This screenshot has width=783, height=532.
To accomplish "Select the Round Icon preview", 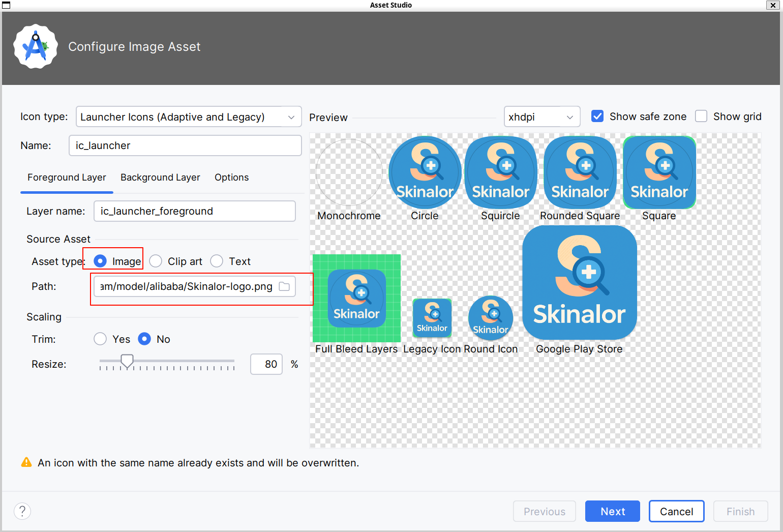I will click(x=490, y=318).
